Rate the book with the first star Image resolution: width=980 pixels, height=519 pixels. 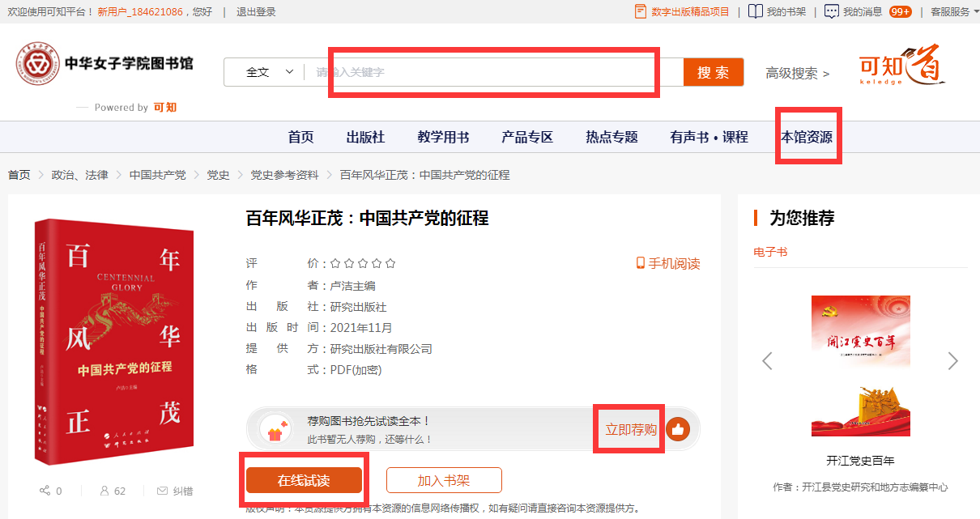335,264
